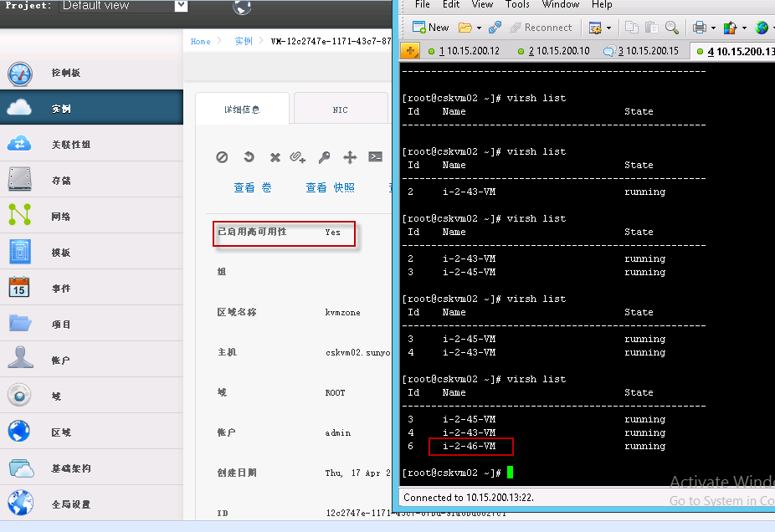
Task: Destroy the instance using the X icon
Action: click(275, 157)
